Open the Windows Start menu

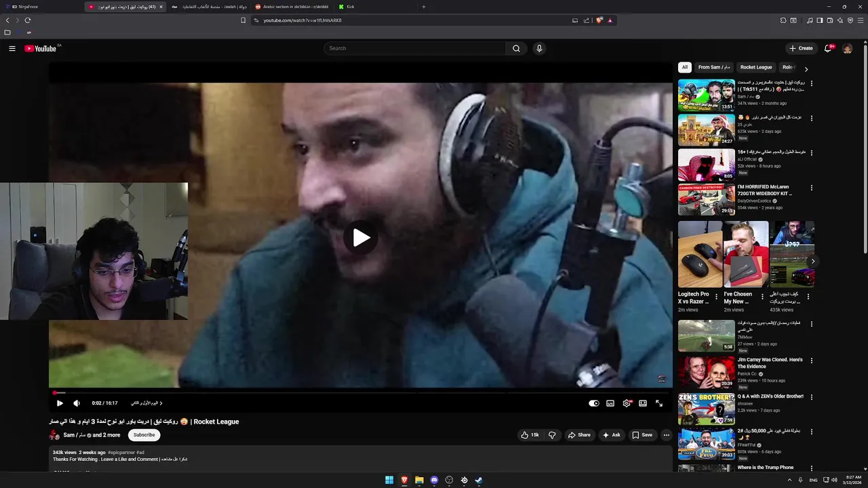click(x=389, y=481)
